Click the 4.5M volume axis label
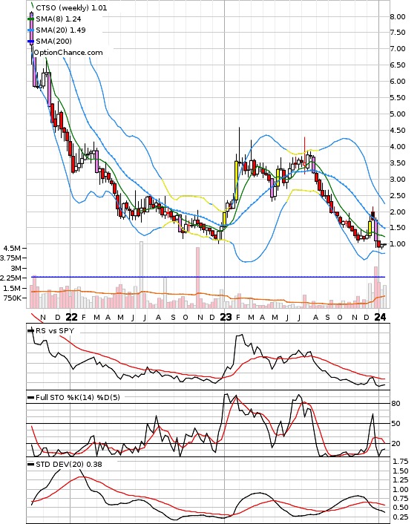Screen dimensions: 420x524 click(12, 249)
